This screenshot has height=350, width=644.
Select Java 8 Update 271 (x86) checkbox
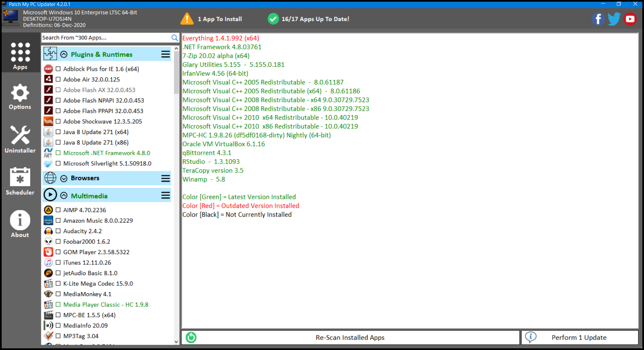click(58, 142)
